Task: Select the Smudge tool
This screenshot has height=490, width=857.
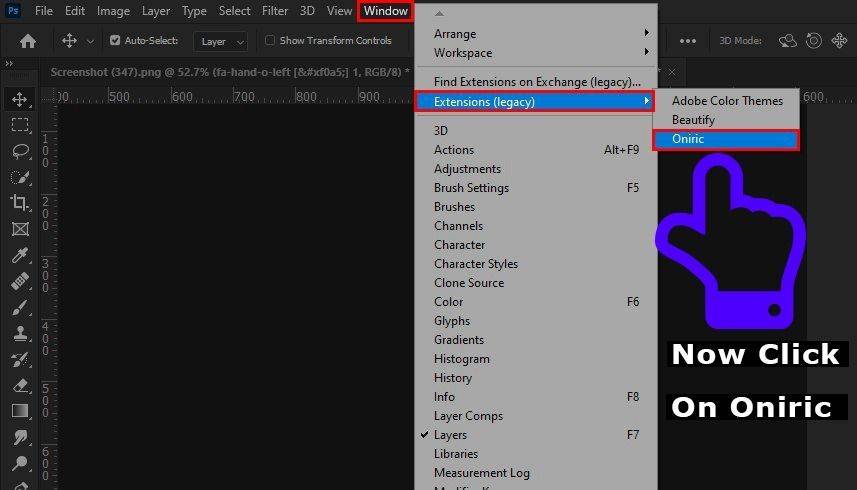Action: click(x=20, y=438)
